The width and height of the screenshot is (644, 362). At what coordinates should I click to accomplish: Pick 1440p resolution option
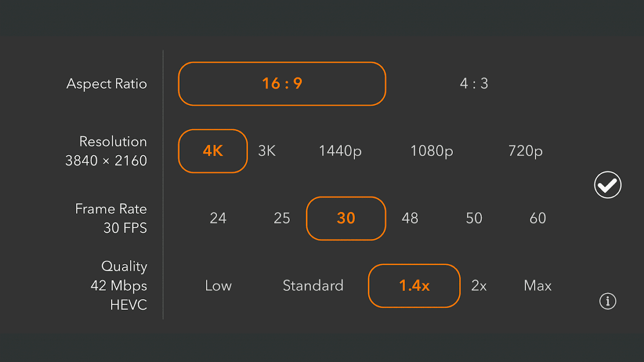point(340,151)
